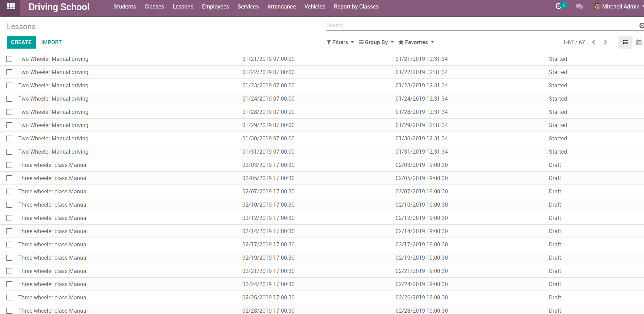The width and height of the screenshot is (644, 314).
Task: Check the 01/31/2019 Two Wheeler lesson row
Action: click(x=10, y=152)
